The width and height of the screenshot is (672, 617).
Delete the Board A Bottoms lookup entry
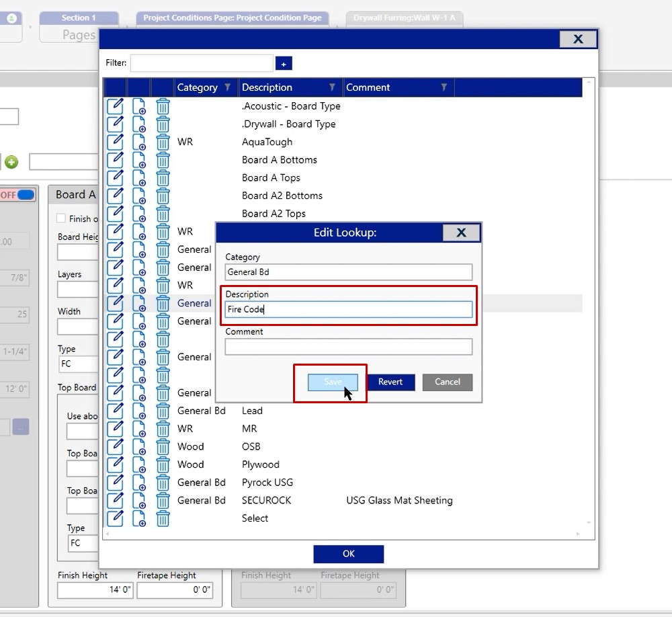tap(163, 160)
